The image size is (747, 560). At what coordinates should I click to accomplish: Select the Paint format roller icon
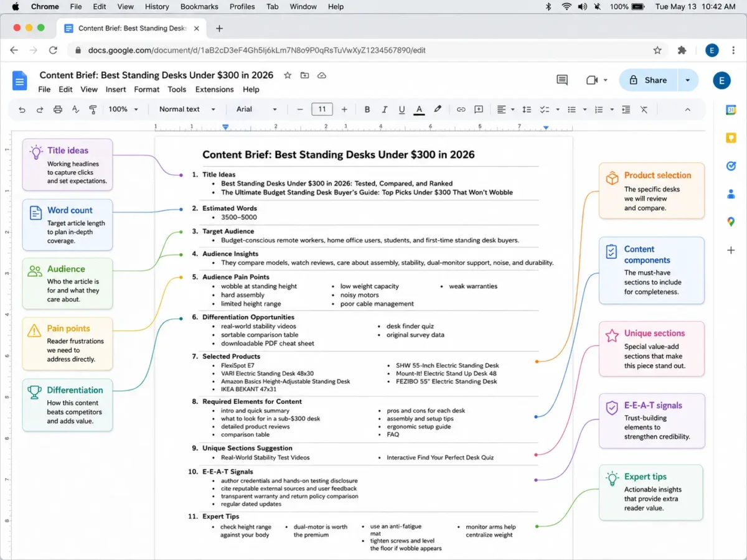(93, 110)
